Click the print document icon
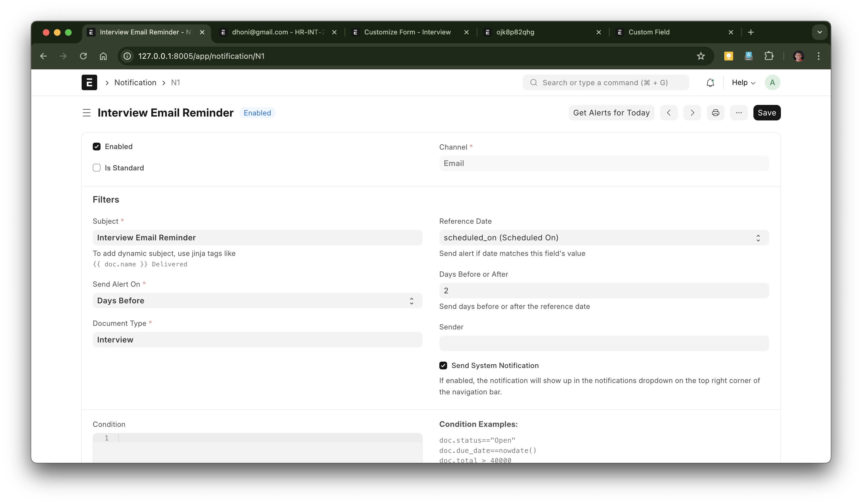Screen dimensions: 862x504 tap(715, 113)
